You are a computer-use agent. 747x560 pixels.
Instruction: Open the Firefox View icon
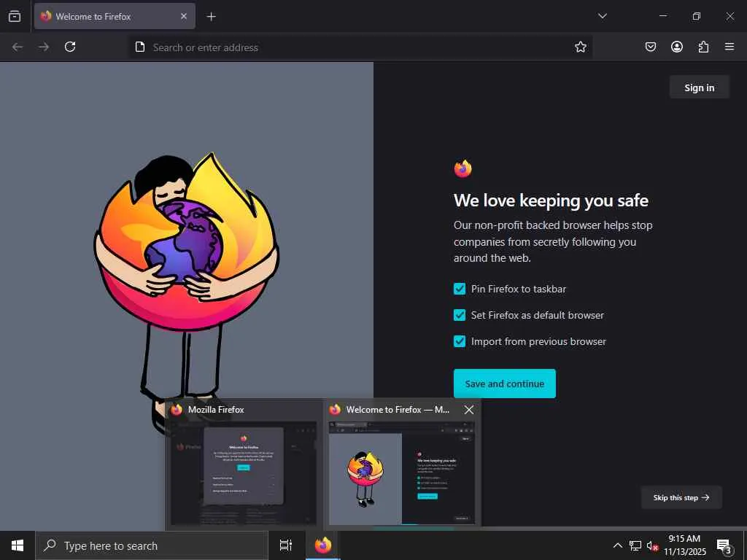pyautogui.click(x=15, y=16)
